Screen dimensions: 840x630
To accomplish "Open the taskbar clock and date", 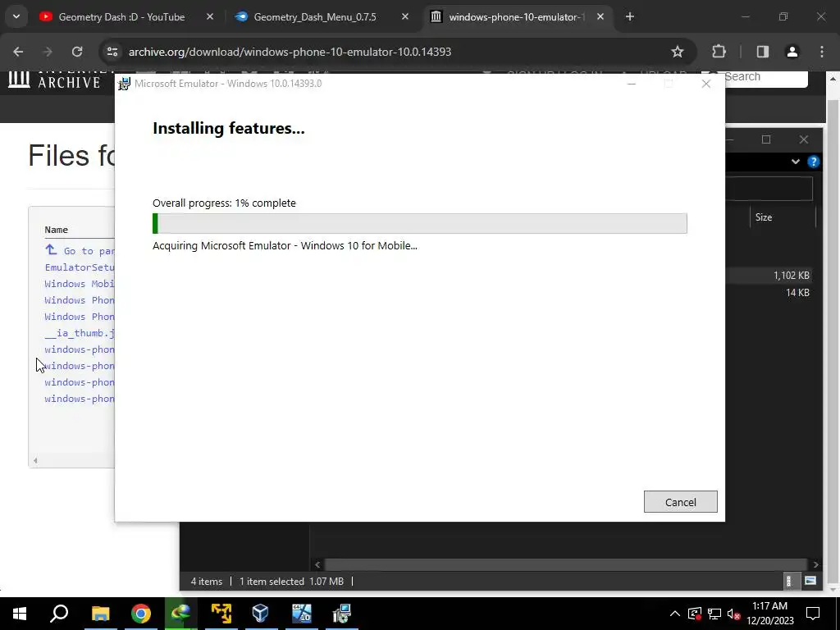I will pos(770,614).
